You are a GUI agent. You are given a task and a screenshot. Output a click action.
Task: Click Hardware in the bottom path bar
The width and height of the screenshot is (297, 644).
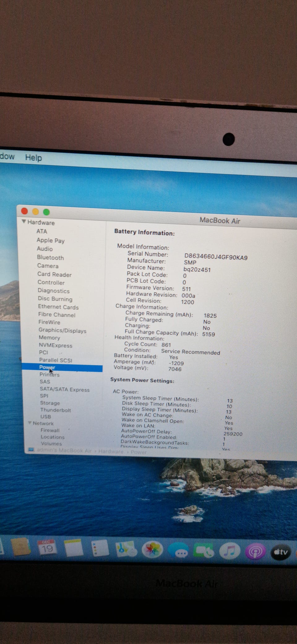(x=110, y=451)
